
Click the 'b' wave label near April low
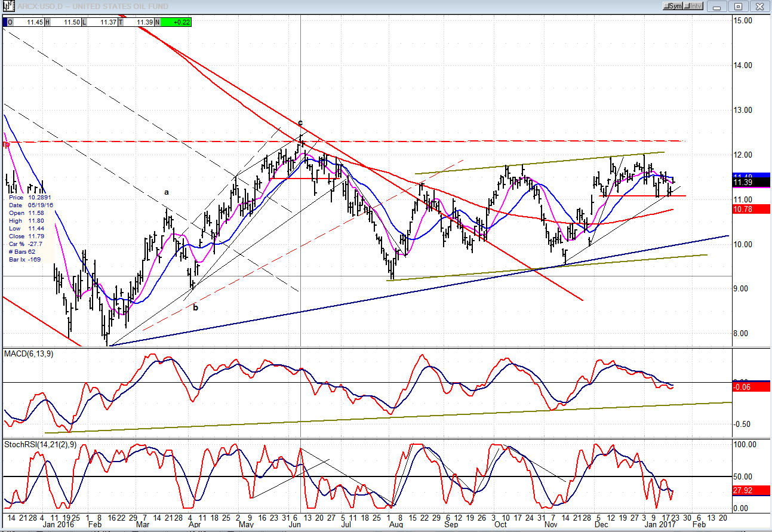click(195, 307)
